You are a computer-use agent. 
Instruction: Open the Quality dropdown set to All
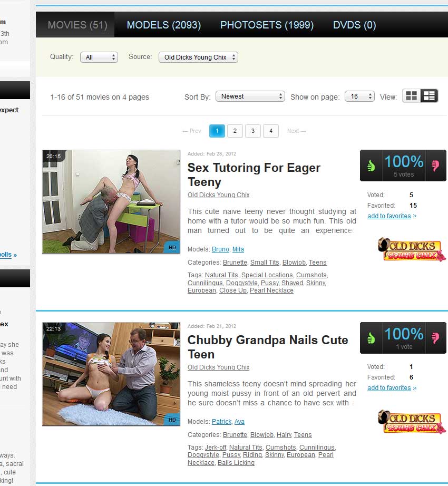tap(99, 57)
